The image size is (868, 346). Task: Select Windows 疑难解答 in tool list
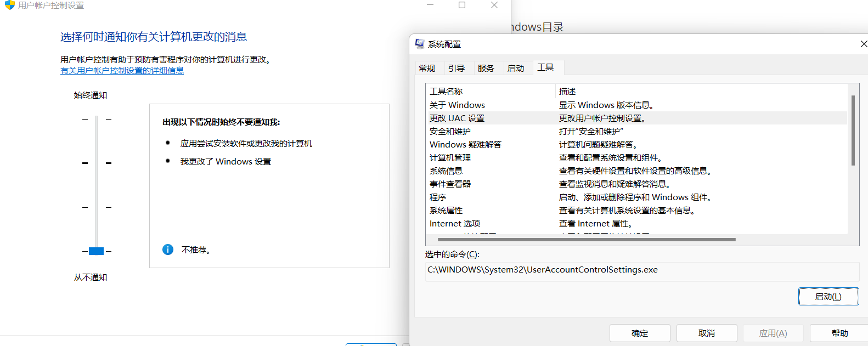click(x=465, y=144)
